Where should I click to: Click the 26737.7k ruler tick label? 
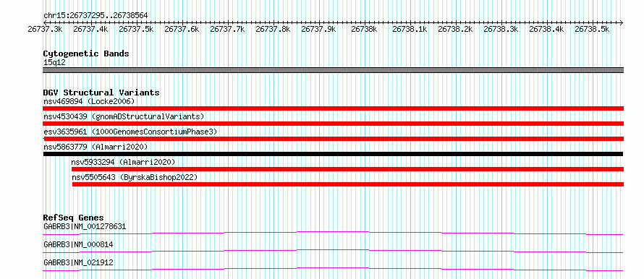pyautogui.click(x=227, y=29)
